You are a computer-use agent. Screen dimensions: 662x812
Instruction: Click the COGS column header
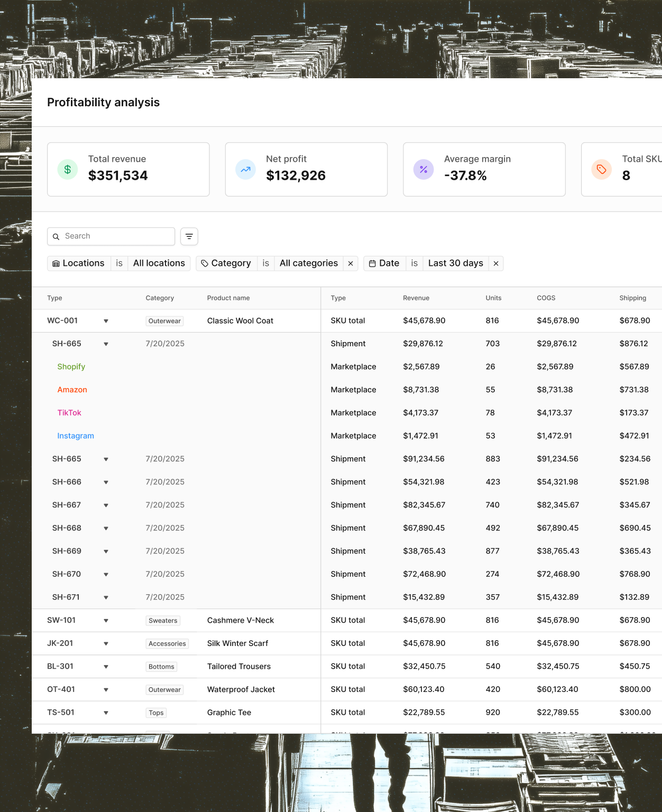(546, 298)
